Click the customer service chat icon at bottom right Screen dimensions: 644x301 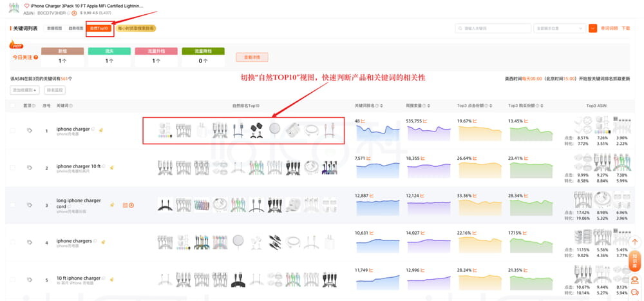pyautogui.click(x=634, y=280)
